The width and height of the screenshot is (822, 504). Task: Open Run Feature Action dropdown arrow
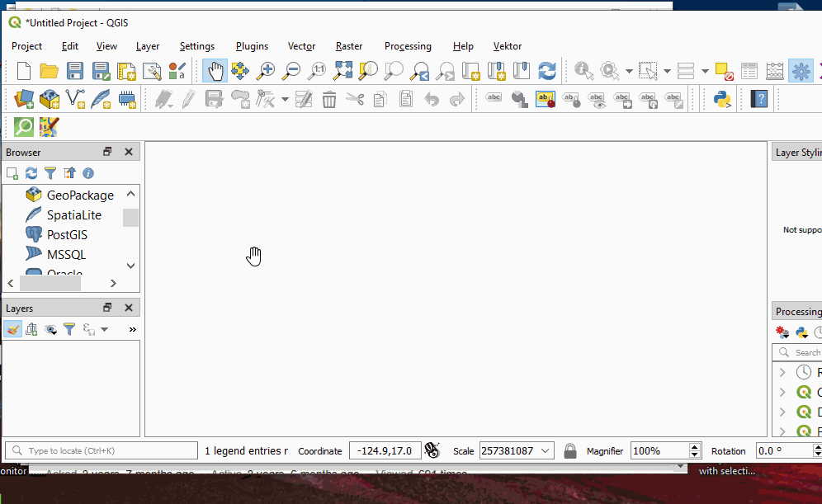629,71
